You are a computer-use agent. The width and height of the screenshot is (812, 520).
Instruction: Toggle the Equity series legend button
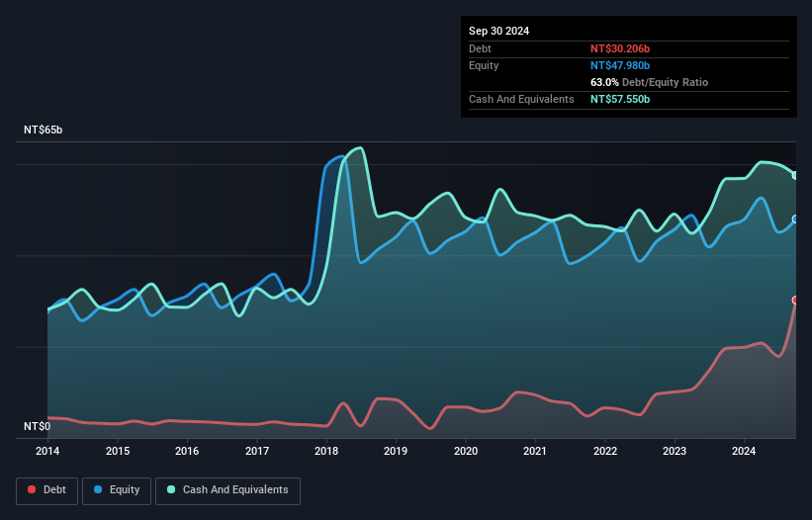[117, 490]
